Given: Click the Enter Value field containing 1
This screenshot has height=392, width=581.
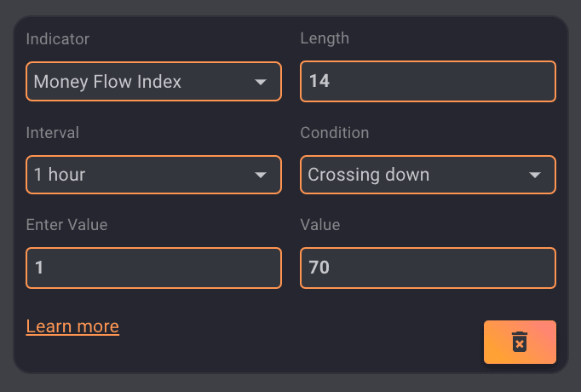Looking at the screenshot, I should click(x=153, y=268).
